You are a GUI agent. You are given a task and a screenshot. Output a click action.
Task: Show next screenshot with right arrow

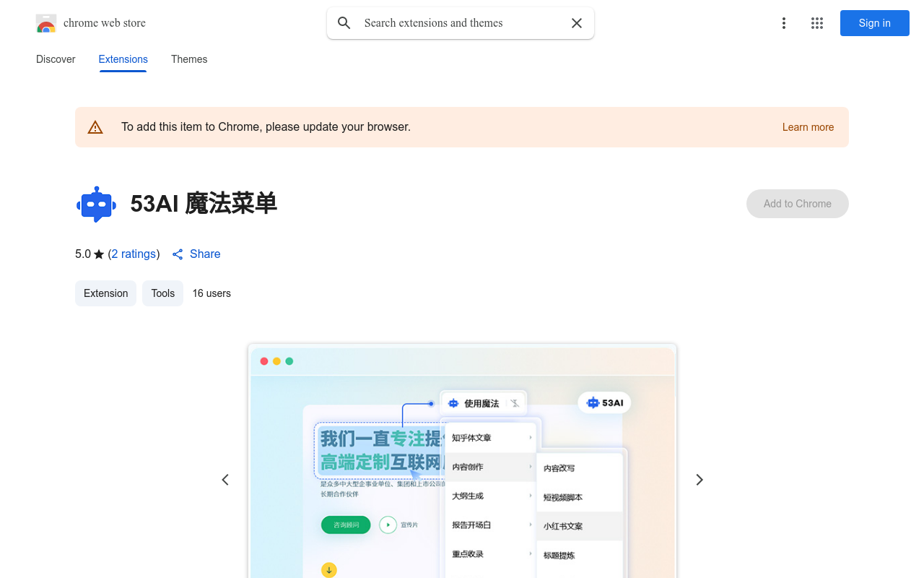(699, 480)
